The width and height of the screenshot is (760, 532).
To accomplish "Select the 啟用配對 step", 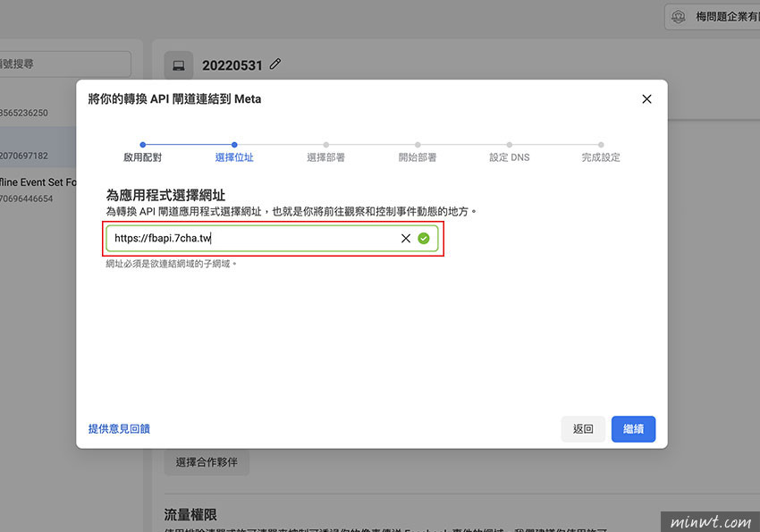I will 142,157.
